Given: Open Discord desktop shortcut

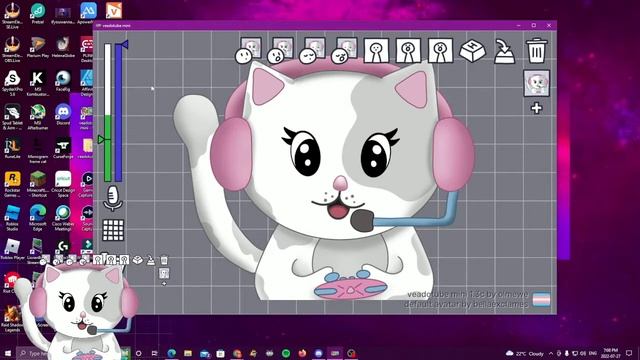Looking at the screenshot, I should [x=62, y=114].
